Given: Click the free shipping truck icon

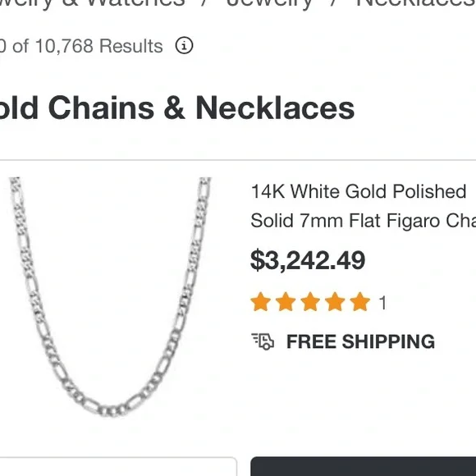Looking at the screenshot, I should coord(263,341).
